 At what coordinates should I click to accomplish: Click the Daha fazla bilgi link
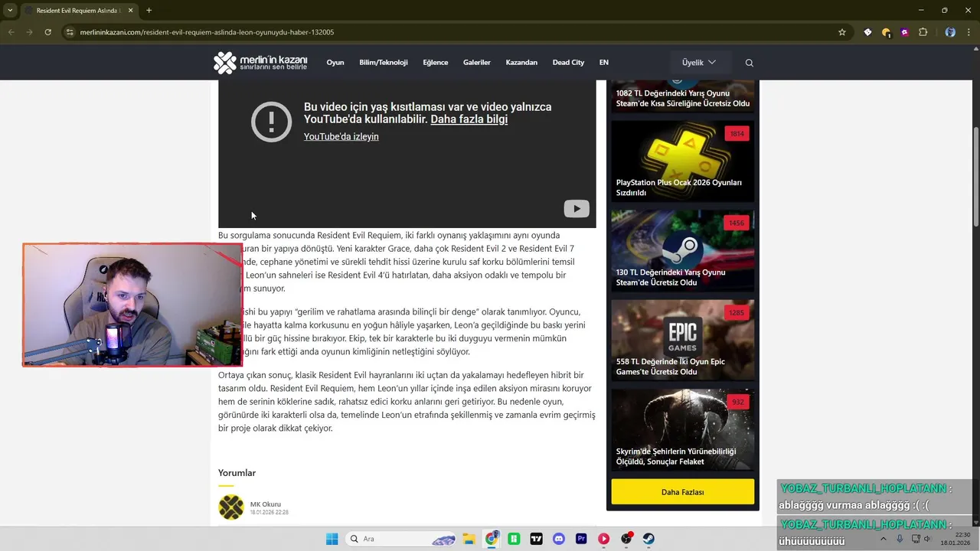point(469,119)
